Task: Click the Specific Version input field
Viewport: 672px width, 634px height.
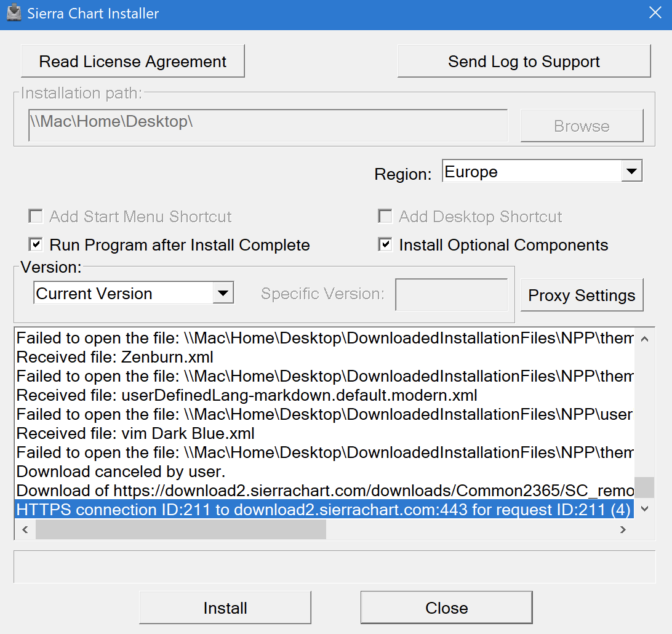Action: tap(451, 294)
